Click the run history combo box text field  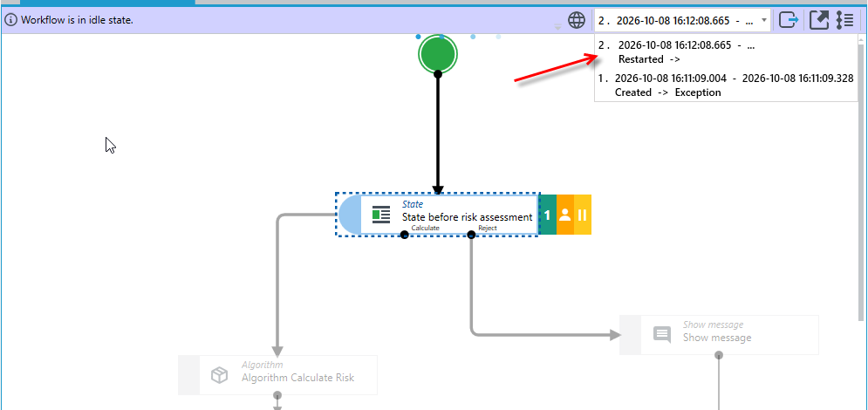point(676,20)
